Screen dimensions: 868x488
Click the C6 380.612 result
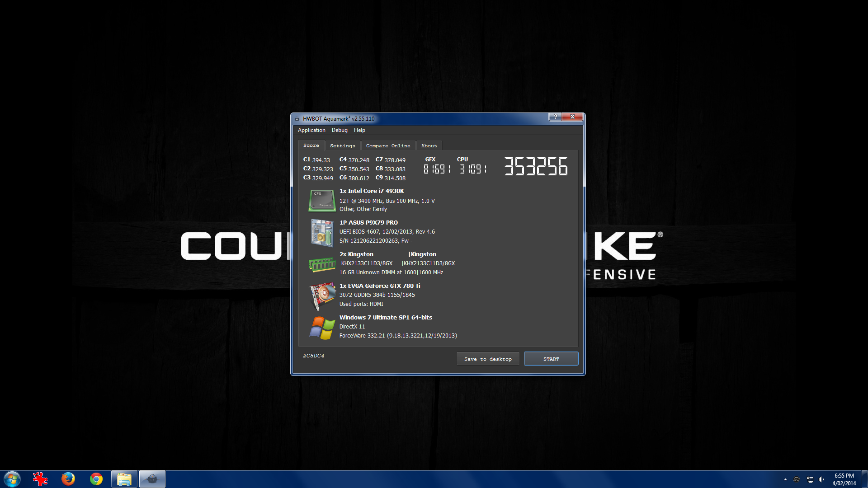354,178
